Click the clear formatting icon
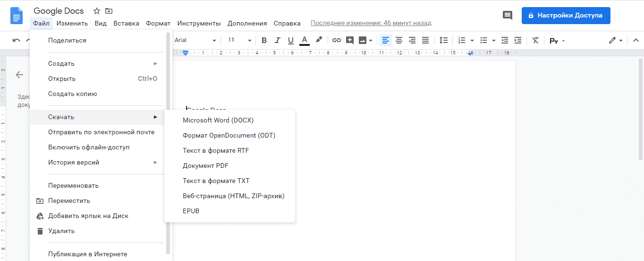This screenshot has width=644, height=261. pyautogui.click(x=535, y=40)
